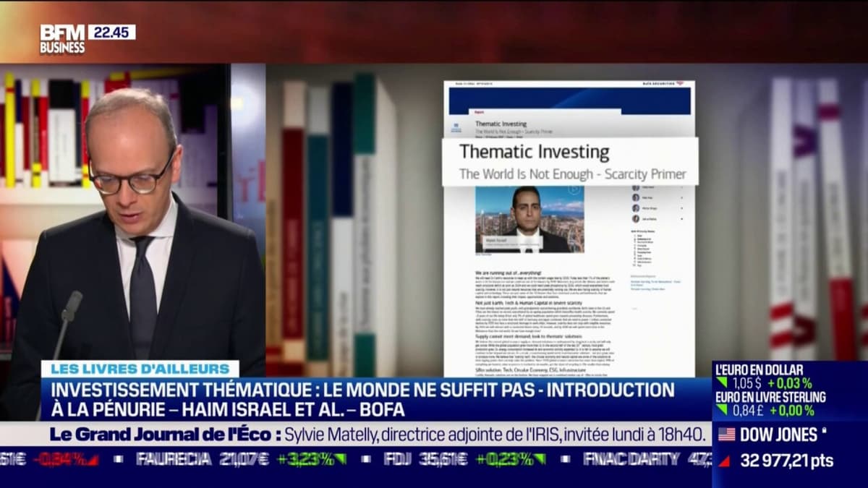This screenshot has height=488, width=868.
Task: Click the small blue icon left of report title
Action: [456, 128]
